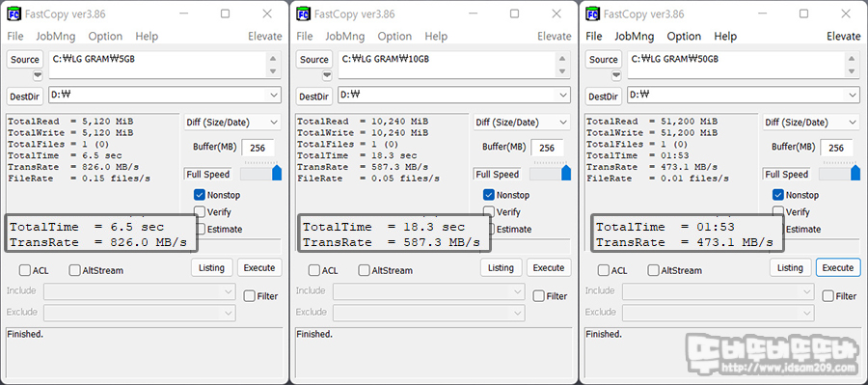This screenshot has height=385, width=868.
Task: Close the 50GB FastCopy window
Action: tap(847, 14)
